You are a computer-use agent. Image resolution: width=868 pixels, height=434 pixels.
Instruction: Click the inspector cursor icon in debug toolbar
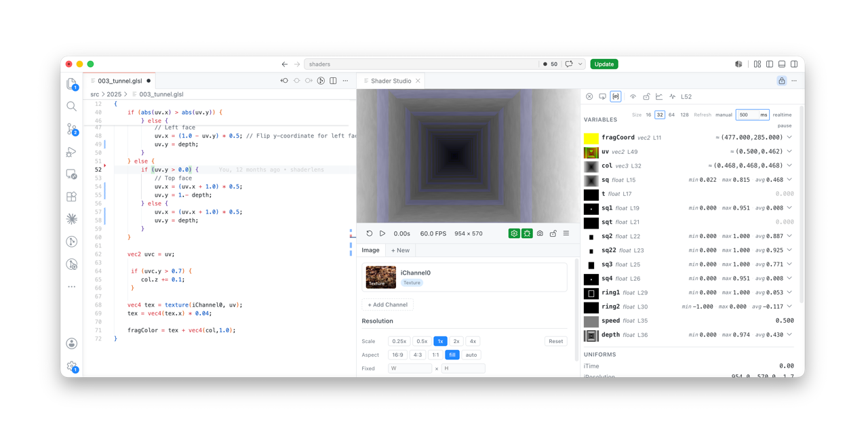(602, 97)
